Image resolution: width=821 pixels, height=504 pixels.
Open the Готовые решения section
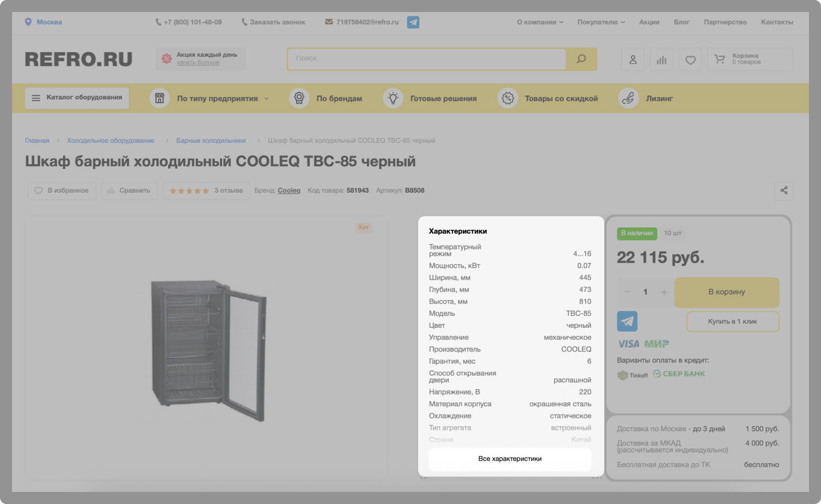point(443,99)
